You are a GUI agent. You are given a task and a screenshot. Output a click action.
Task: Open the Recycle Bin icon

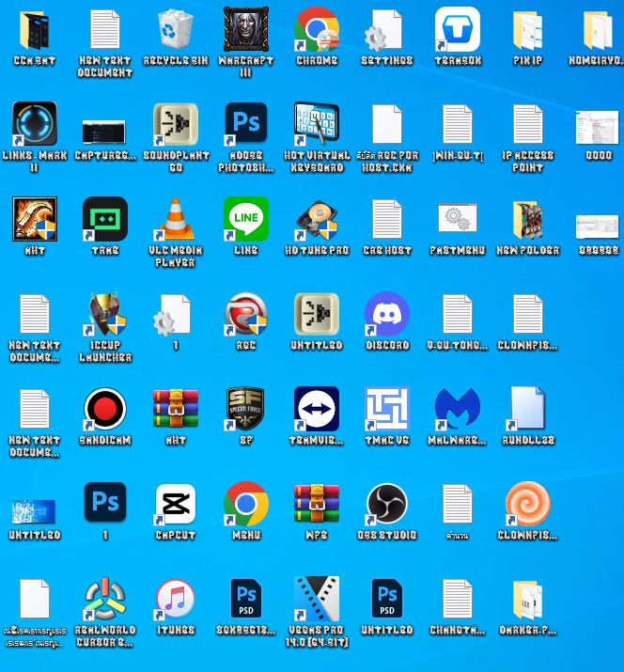click(x=176, y=30)
